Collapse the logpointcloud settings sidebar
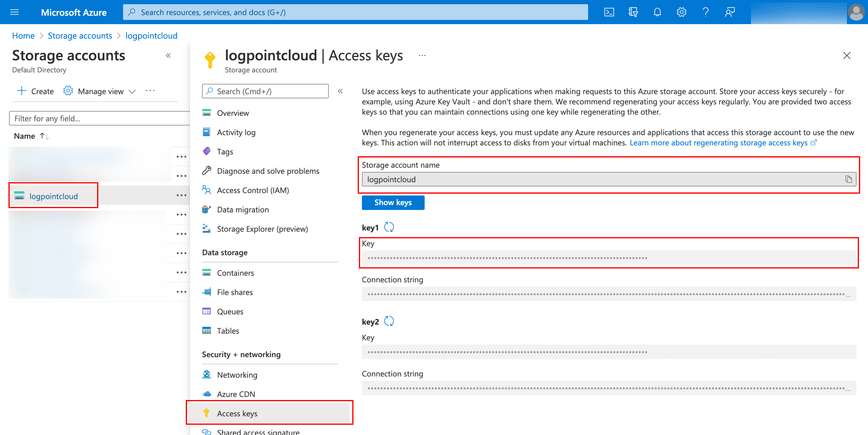Image resolution: width=868 pixels, height=435 pixels. pyautogui.click(x=340, y=91)
